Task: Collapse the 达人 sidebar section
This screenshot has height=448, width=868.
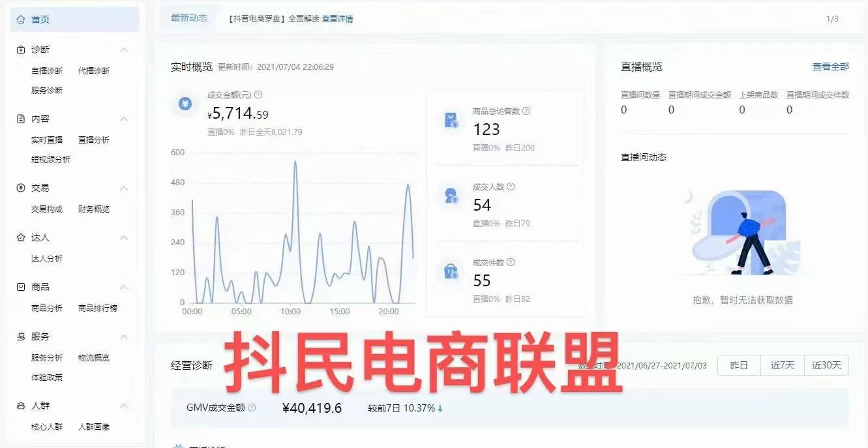Action: (x=124, y=238)
